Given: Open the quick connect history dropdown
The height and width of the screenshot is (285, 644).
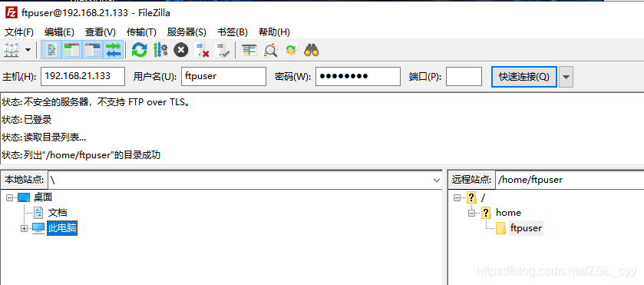Looking at the screenshot, I should [x=566, y=77].
